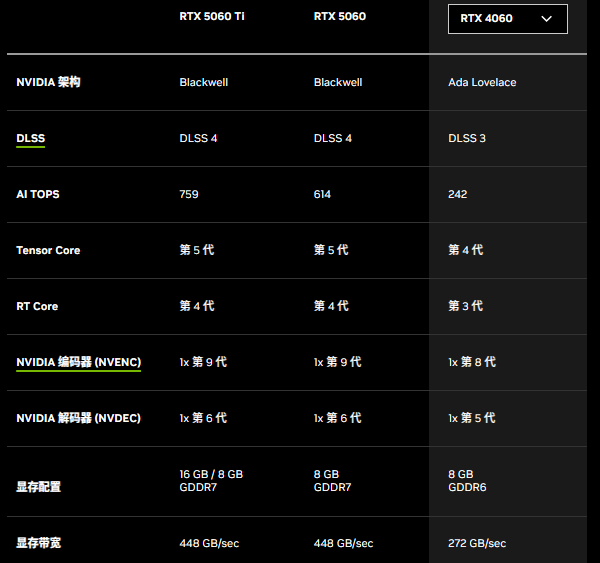Select the 8 GB GDDR6 memory cell
This screenshot has width=600, height=563.
465,480
